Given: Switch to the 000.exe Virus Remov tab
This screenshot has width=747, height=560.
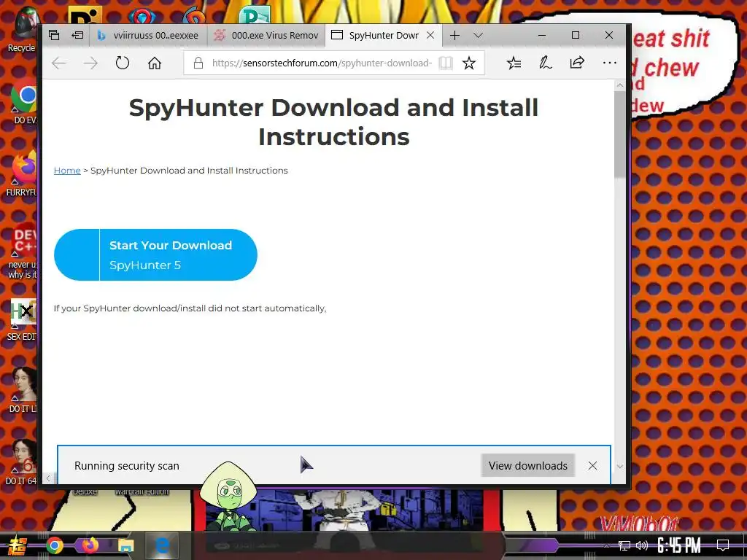Looking at the screenshot, I should pos(266,35).
